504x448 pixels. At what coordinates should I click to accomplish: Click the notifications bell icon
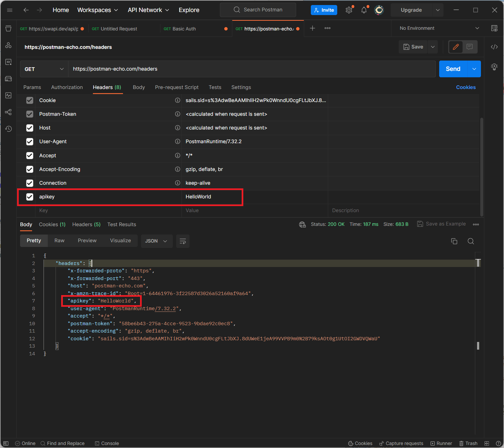click(364, 10)
